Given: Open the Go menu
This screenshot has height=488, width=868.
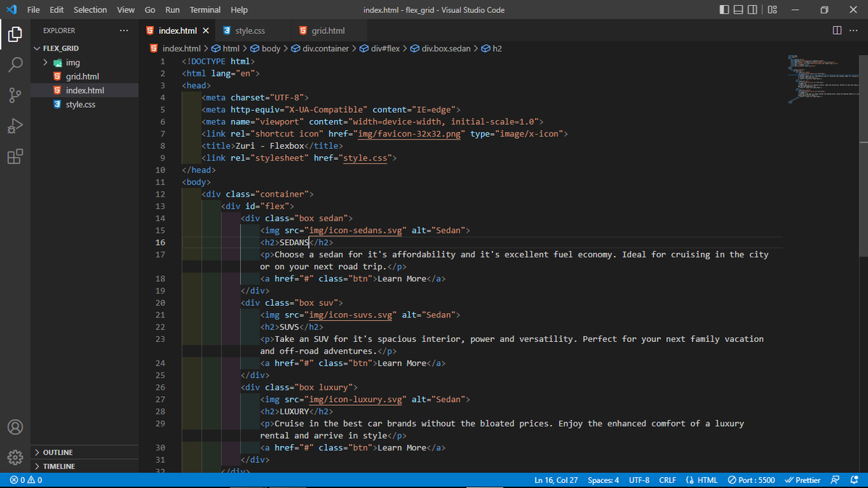Looking at the screenshot, I should coord(150,10).
